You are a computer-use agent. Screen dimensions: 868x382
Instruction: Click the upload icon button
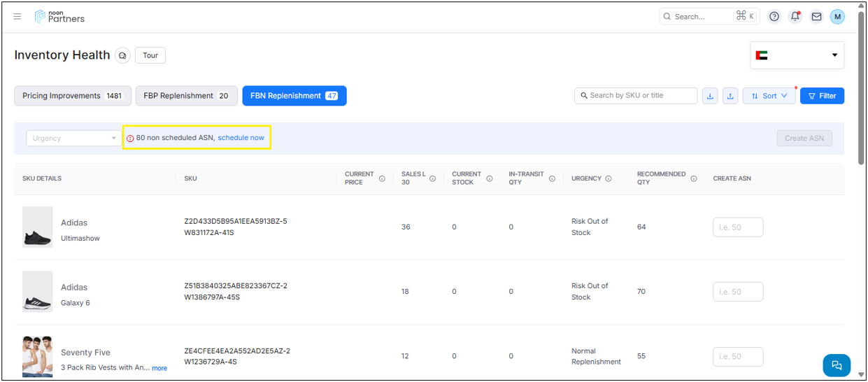[x=730, y=96]
